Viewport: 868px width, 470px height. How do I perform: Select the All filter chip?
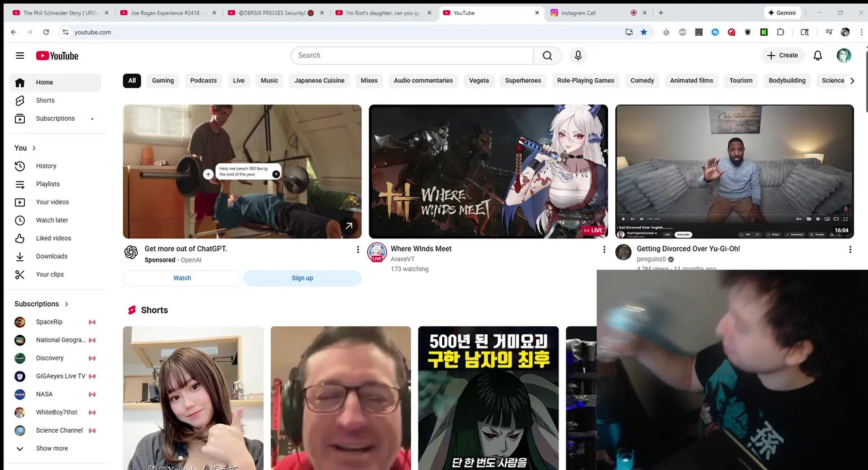point(132,81)
